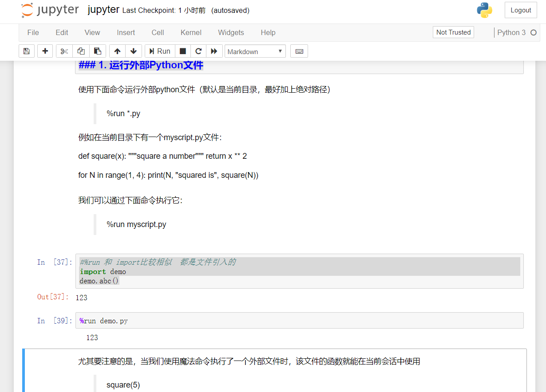Click the def square(x) text line
The image size is (546, 392).
coord(162,156)
